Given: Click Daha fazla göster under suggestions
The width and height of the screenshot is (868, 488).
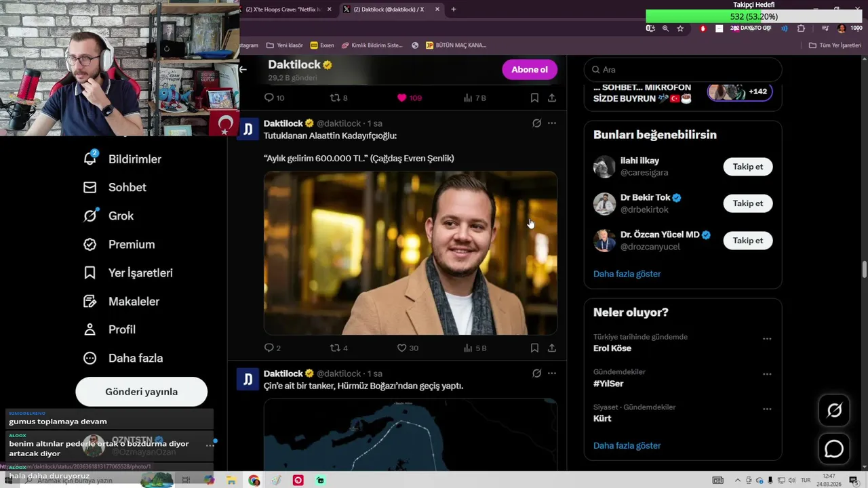Looking at the screenshot, I should click(627, 274).
